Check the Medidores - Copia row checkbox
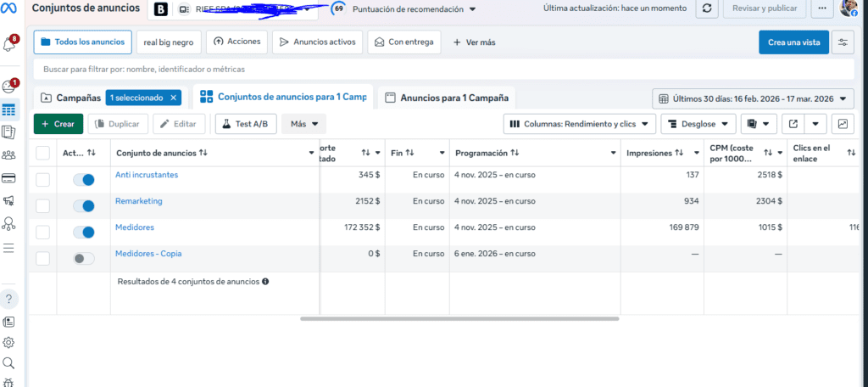The image size is (868, 387). [x=42, y=258]
